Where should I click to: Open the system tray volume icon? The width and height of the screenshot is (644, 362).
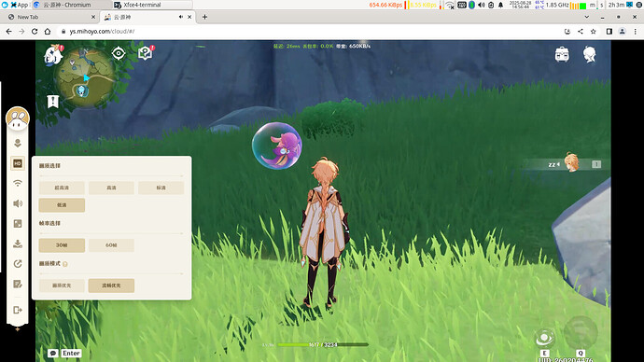[482, 5]
